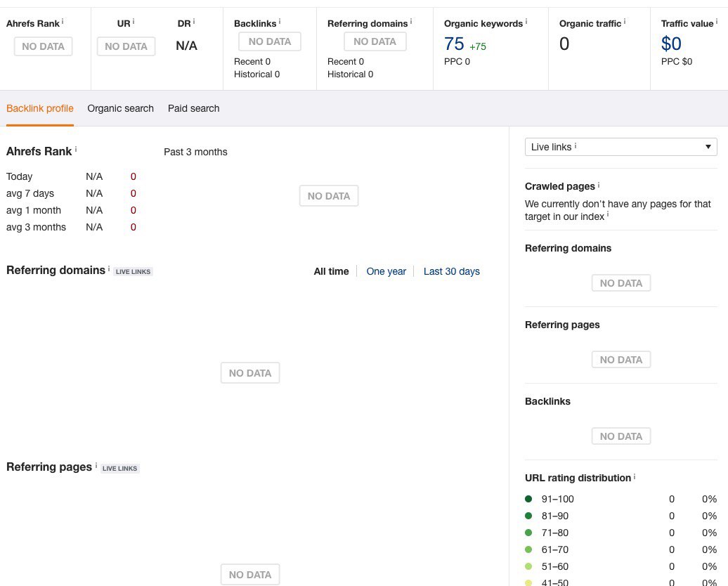Open the Live links dropdown
The width and height of the screenshot is (728, 586).
point(620,147)
